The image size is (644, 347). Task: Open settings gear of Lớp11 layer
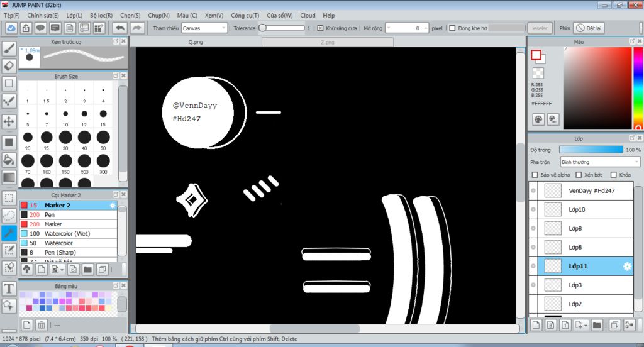(627, 266)
